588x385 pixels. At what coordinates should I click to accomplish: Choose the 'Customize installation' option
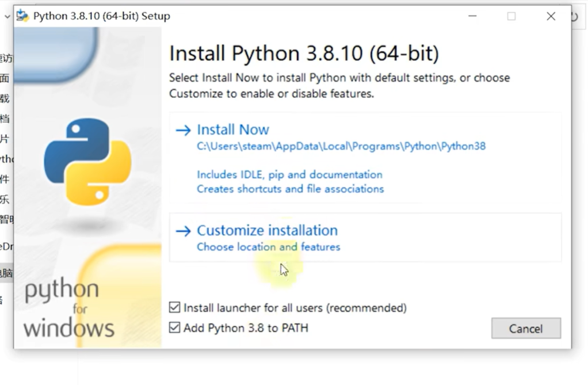267,230
